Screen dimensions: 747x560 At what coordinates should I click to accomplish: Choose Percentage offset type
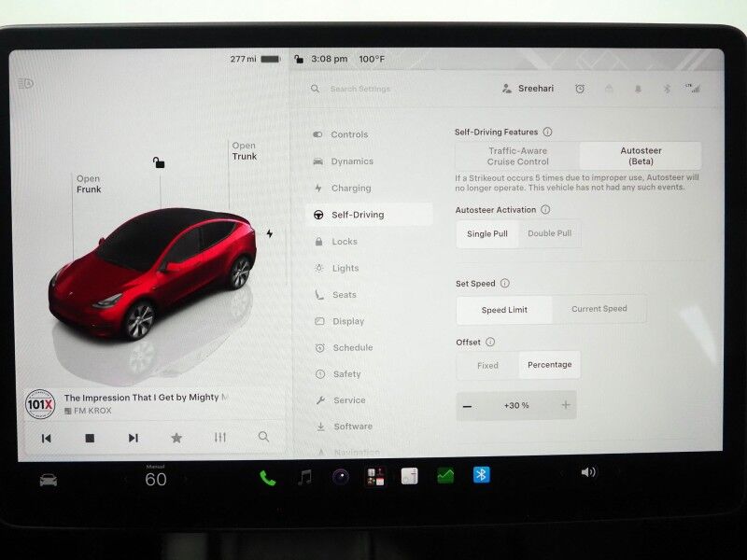click(x=549, y=365)
